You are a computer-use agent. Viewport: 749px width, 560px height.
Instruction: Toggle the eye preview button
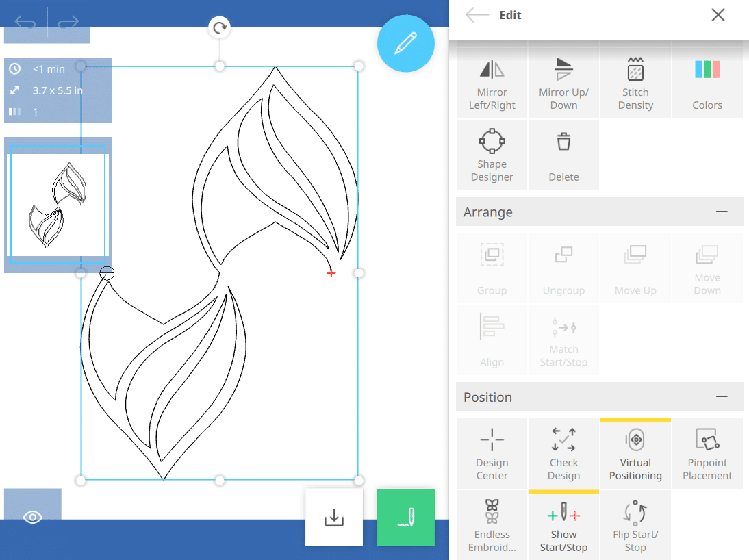32,517
